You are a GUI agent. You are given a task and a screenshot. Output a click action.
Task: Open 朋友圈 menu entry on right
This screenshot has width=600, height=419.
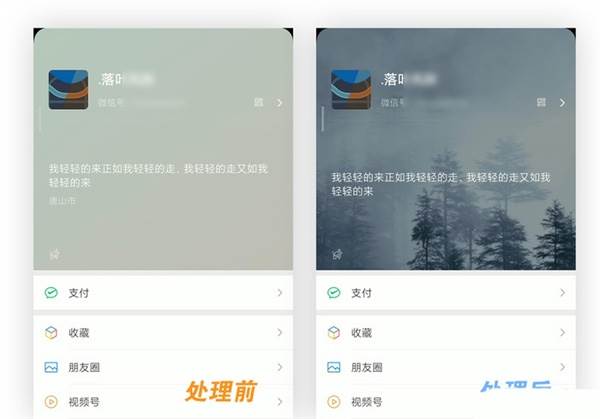[446, 367]
